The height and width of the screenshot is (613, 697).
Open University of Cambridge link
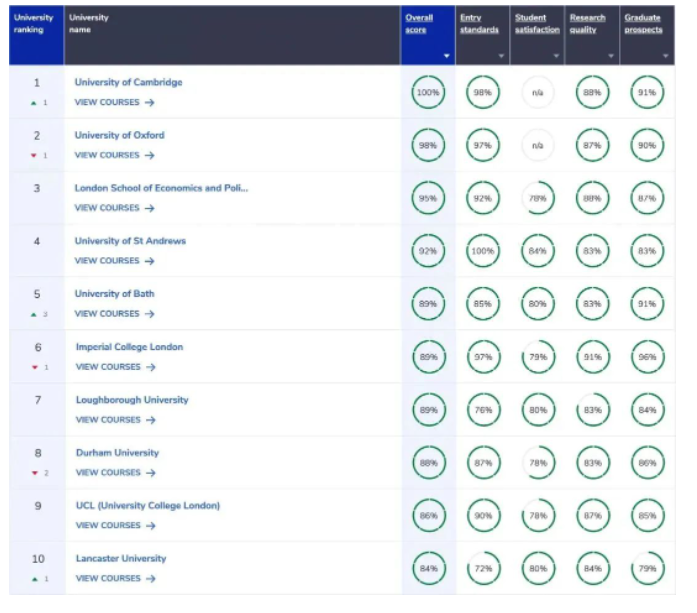click(128, 82)
